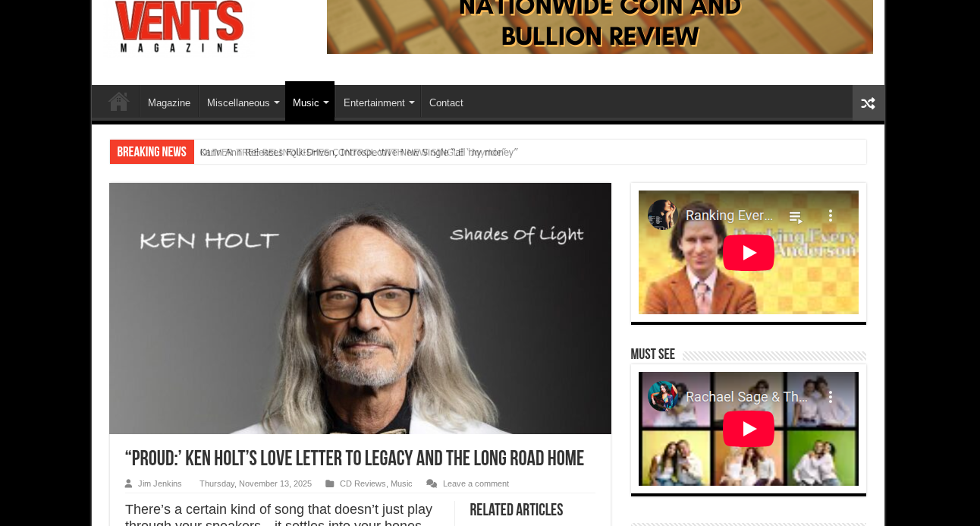Click the Vents Magazine logo
This screenshot has width=980, height=526.
pos(180,27)
